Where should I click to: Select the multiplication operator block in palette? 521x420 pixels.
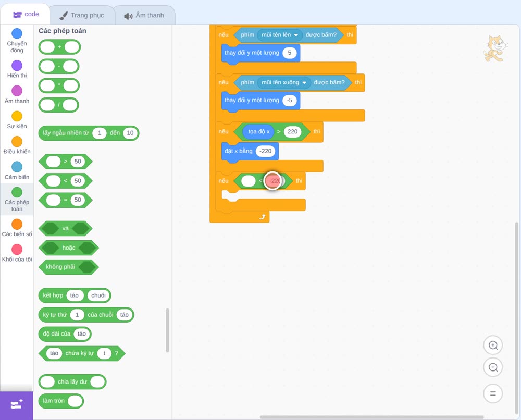tap(59, 86)
